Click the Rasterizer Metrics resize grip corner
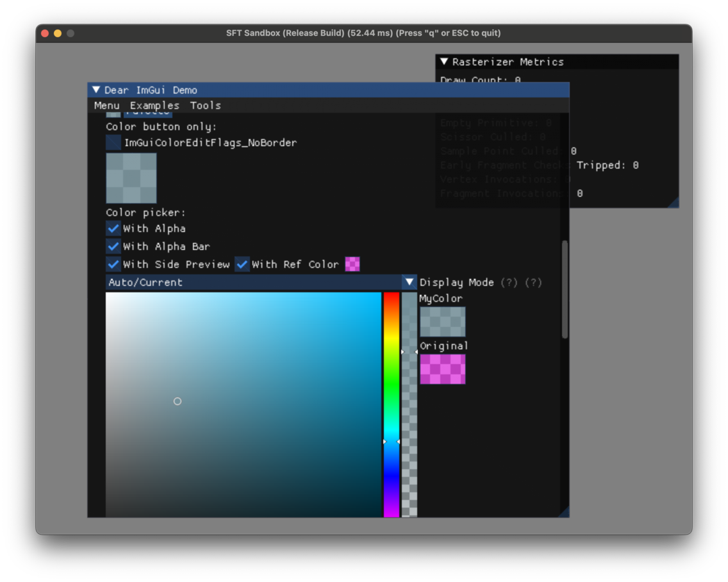This screenshot has width=728, height=582. [674, 203]
